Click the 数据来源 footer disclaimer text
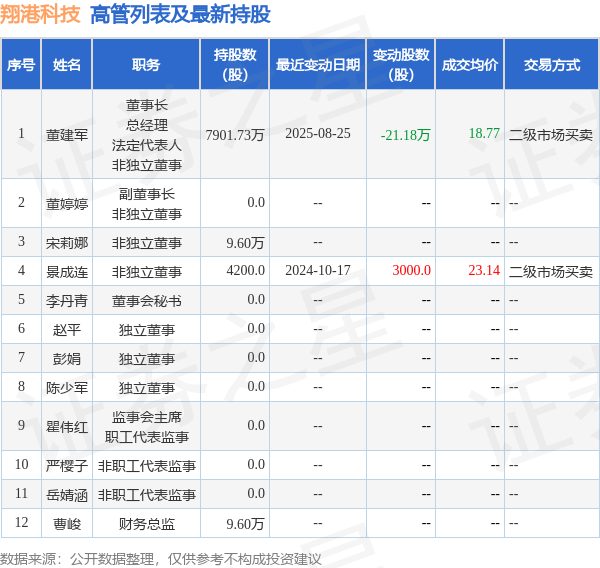Image resolution: width=600 pixels, height=568 pixels. click(x=160, y=559)
